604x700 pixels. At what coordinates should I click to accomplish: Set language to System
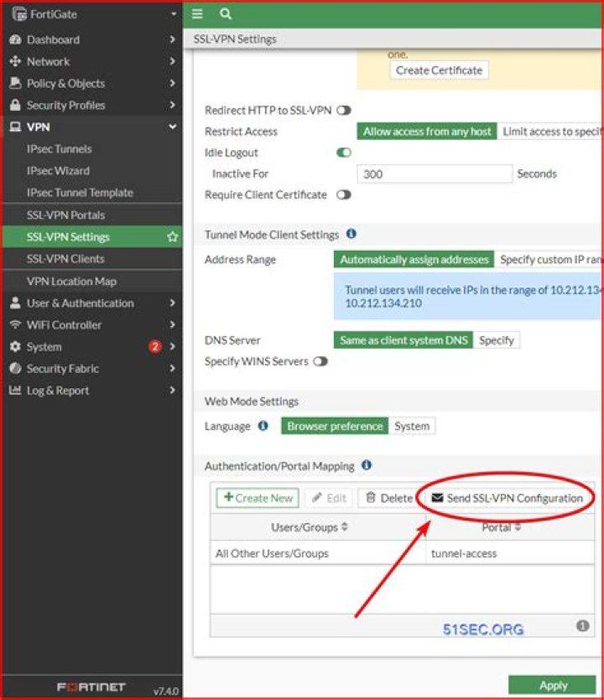[x=412, y=426]
